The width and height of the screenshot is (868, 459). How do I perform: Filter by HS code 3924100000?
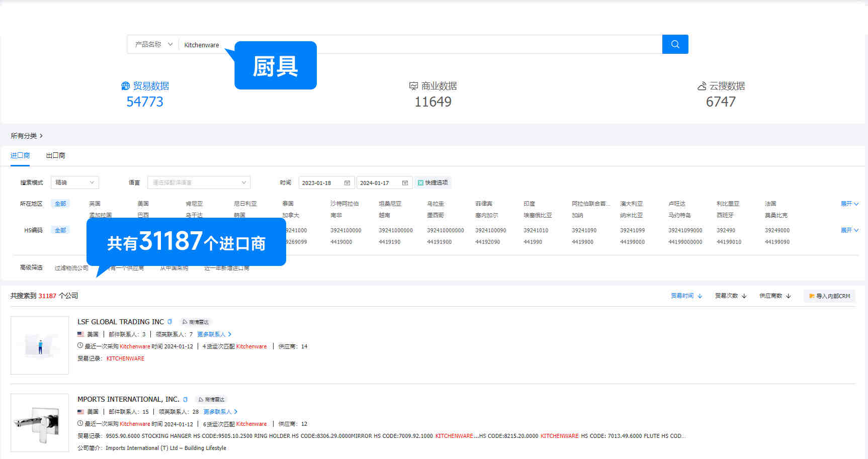[345, 230]
